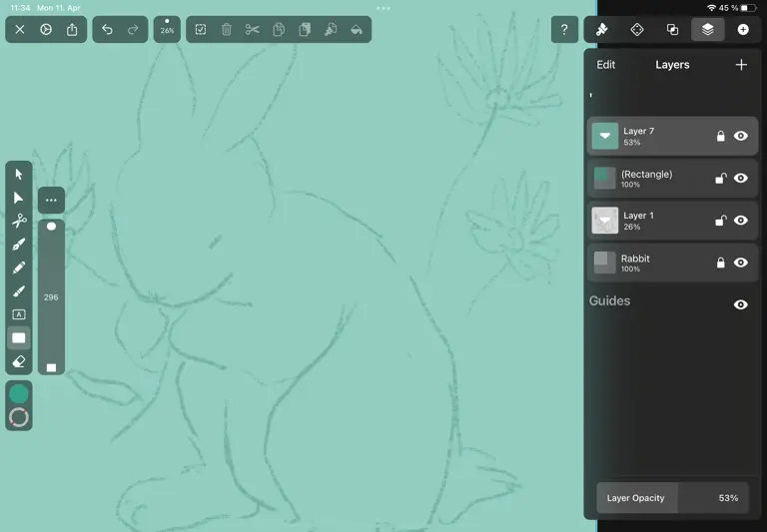This screenshot has width=767, height=532.
Task: Open the document settings icon
Action: 46,30
